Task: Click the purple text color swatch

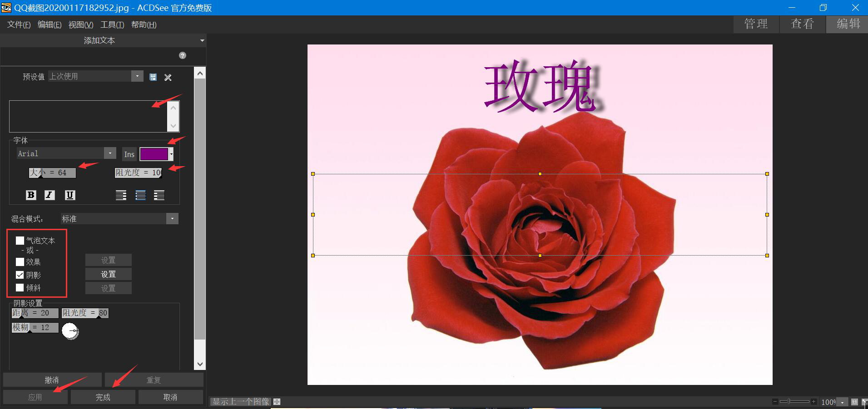Action: [x=154, y=154]
